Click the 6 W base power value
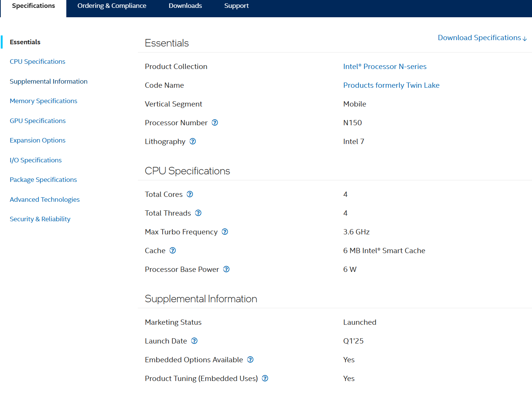This screenshot has height=399, width=532. click(350, 269)
